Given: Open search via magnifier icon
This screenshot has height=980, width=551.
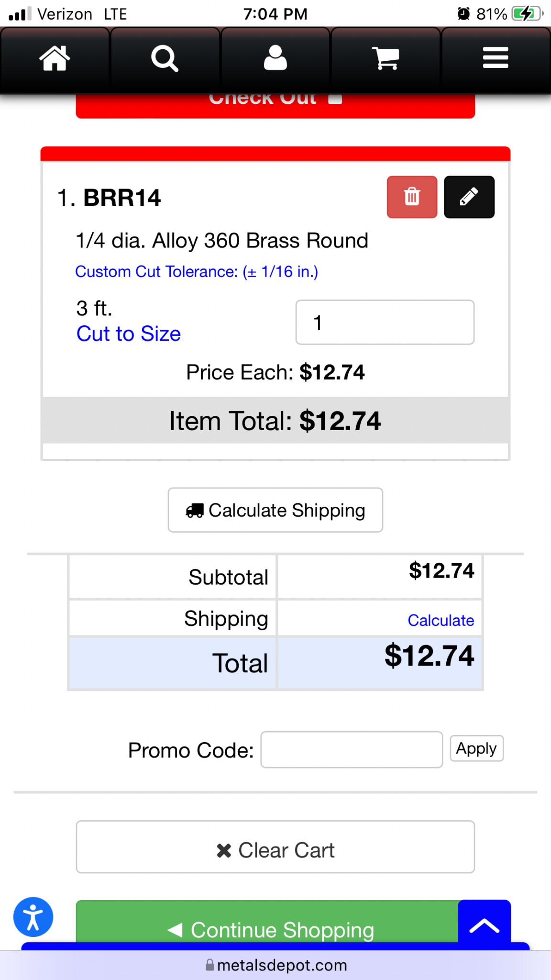Looking at the screenshot, I should coord(165,58).
